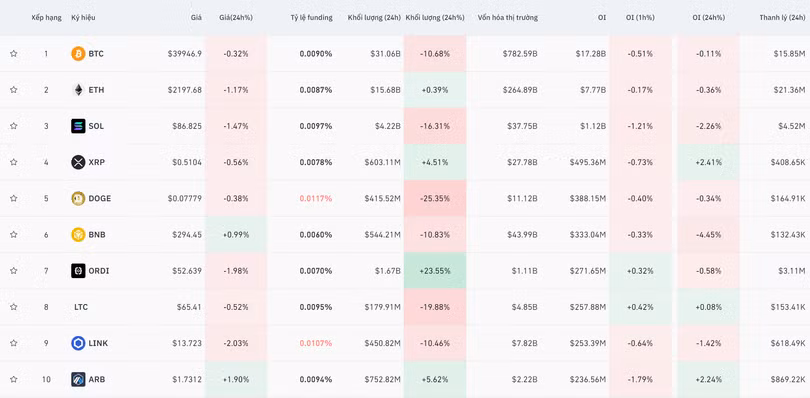This screenshot has height=398, width=810.
Task: Open the ORDI symbol link
Action: (x=99, y=271)
